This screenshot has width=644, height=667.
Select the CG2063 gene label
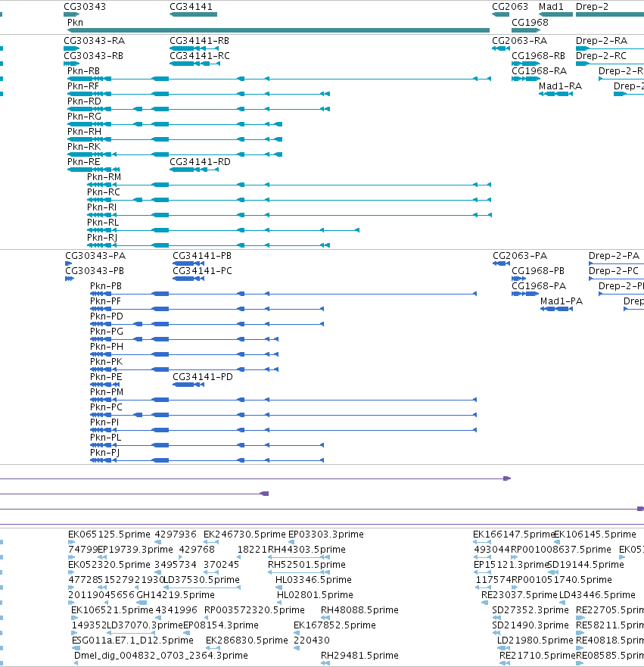(509, 7)
